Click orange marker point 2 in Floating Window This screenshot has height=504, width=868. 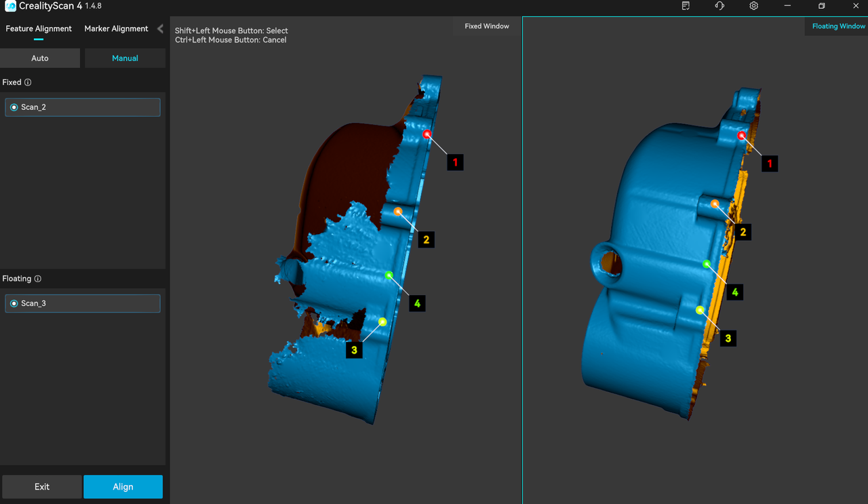(x=715, y=203)
